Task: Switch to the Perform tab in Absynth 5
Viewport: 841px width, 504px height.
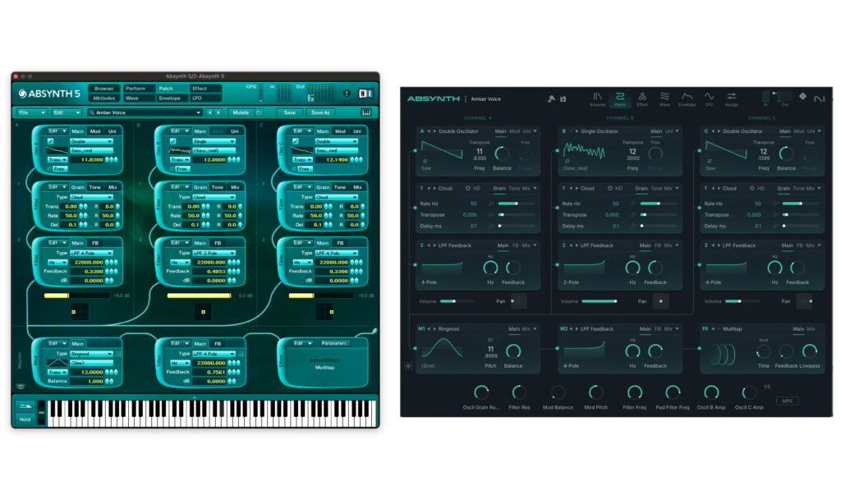Action: 135,89
